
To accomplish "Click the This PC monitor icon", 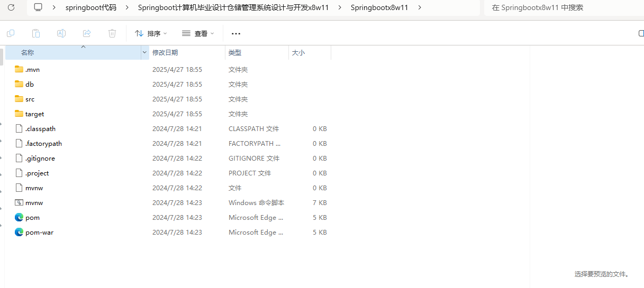I will point(38,7).
